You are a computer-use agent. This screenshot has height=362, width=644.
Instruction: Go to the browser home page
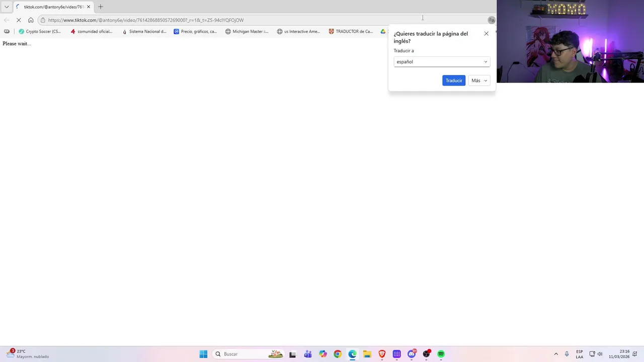pos(31,20)
